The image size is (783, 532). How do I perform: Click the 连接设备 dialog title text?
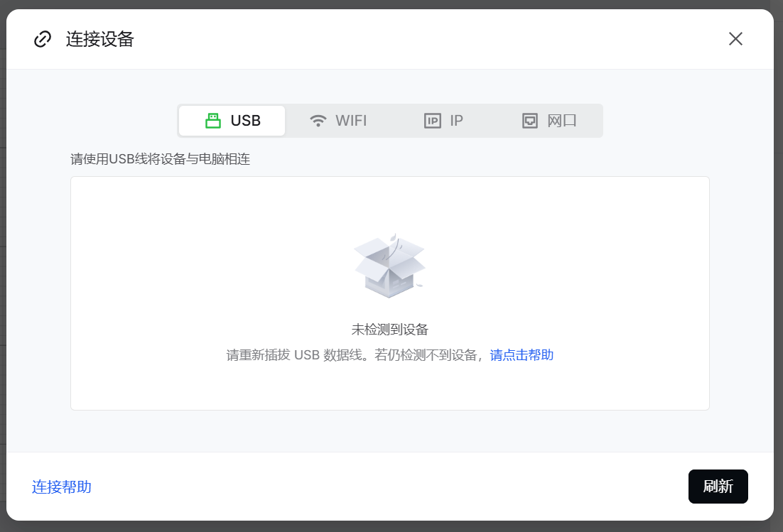click(x=100, y=39)
